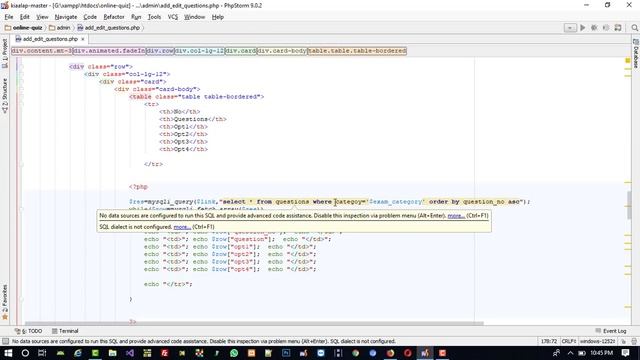
Task: Click first 'more...' link about data sources
Action: (456, 216)
